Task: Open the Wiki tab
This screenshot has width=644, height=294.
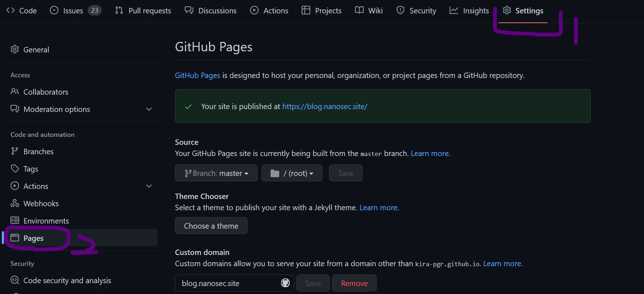Action: (369, 10)
